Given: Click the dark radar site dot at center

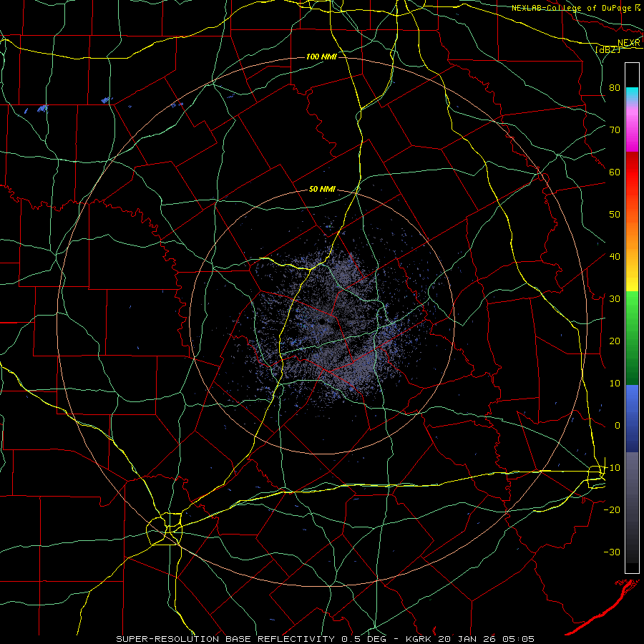Looking at the screenshot, I should [x=321, y=321].
